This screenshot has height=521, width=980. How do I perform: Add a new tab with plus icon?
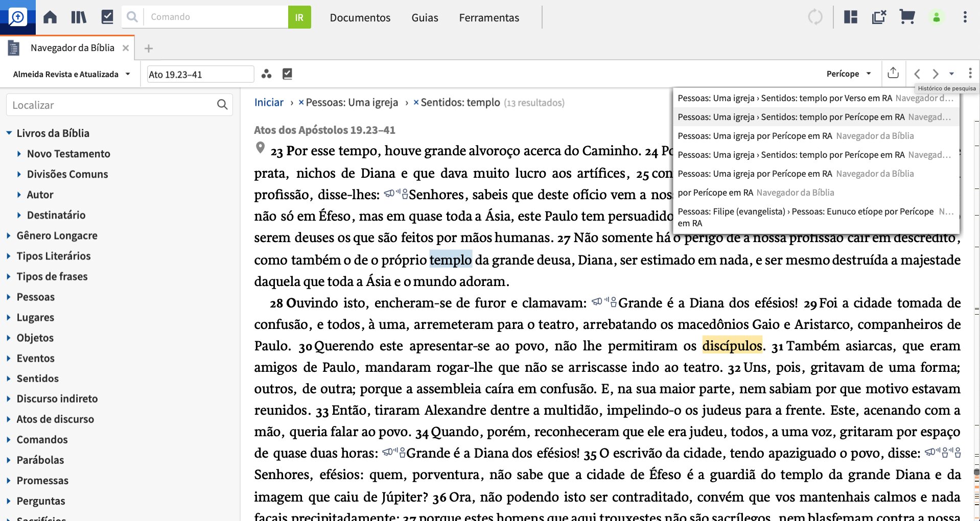(x=149, y=49)
